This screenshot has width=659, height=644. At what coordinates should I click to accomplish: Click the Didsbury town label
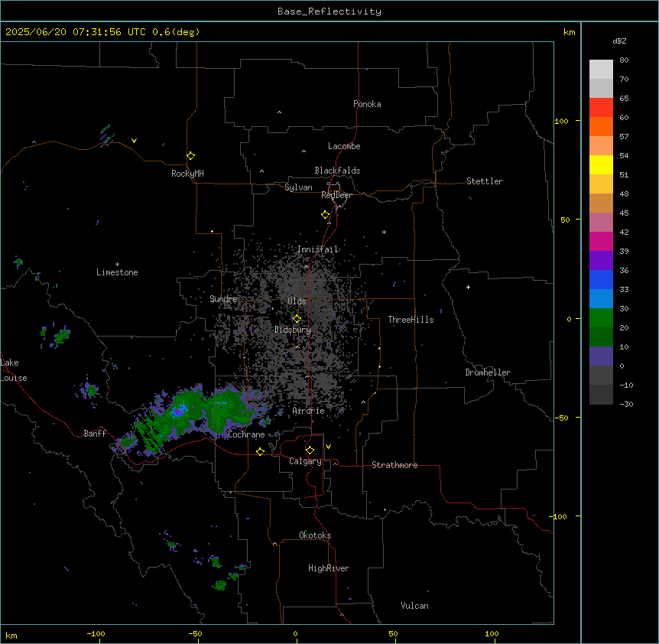point(293,330)
